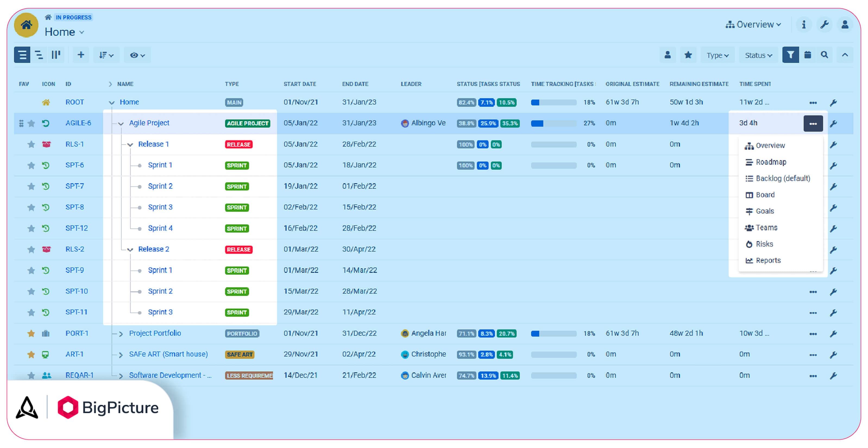Click the time tracking bar of ROOT row

(553, 102)
